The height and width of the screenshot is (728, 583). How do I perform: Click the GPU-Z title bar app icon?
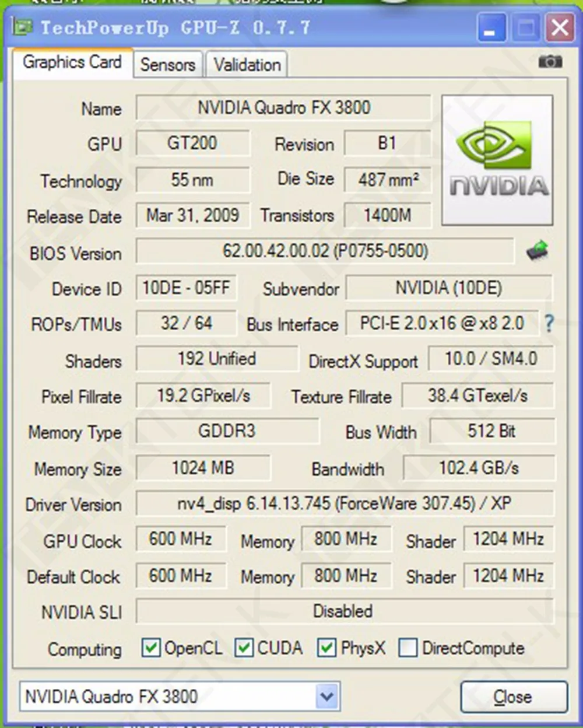[23, 27]
